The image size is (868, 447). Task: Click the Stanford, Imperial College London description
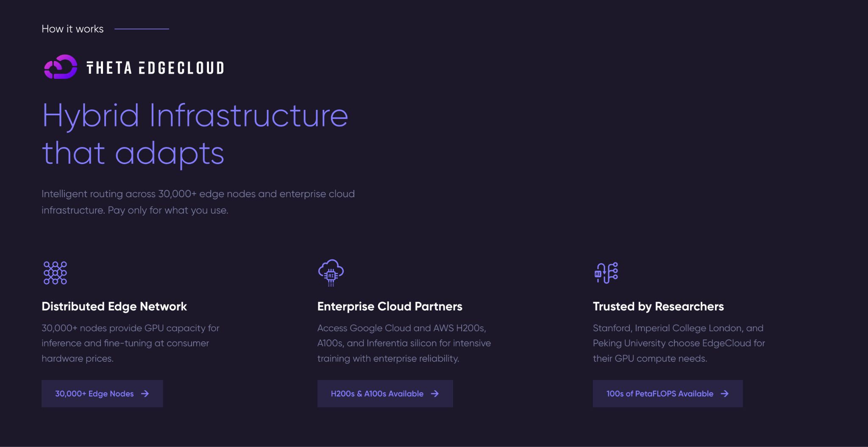click(679, 343)
